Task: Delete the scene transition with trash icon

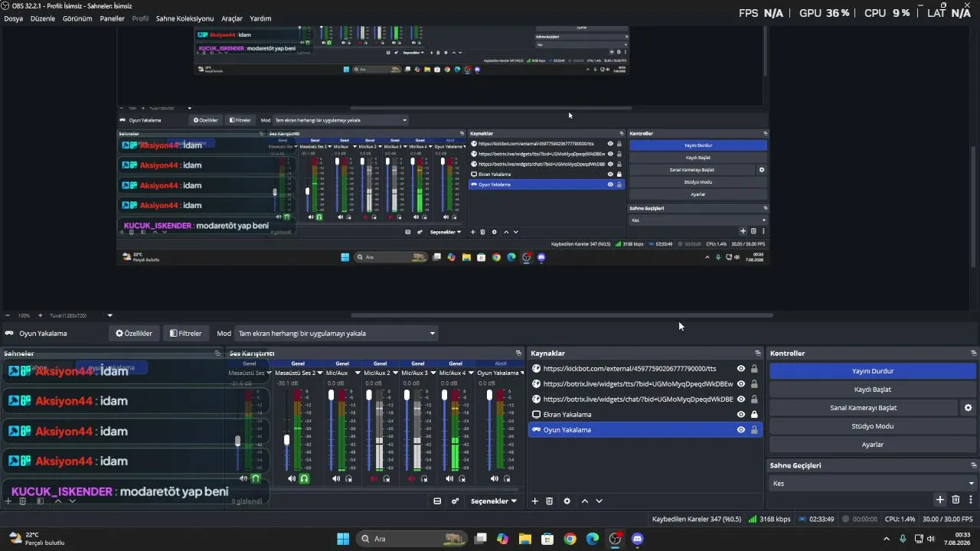Action: tap(955, 500)
